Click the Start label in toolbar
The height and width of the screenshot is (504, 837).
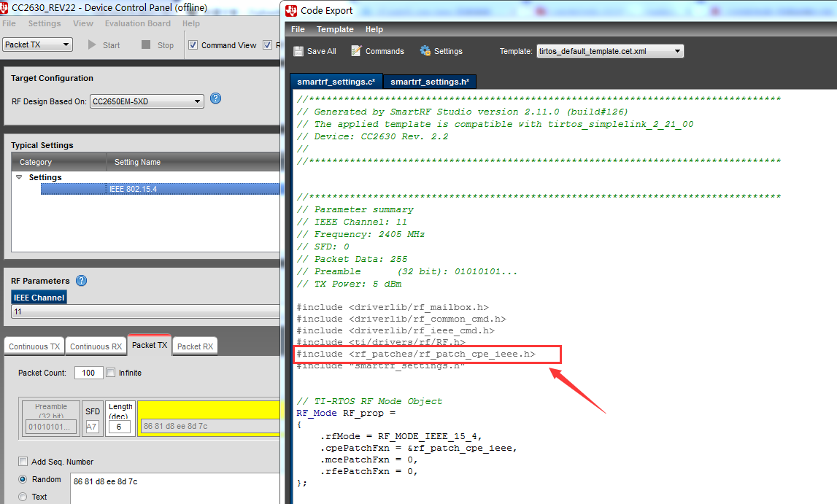(111, 45)
